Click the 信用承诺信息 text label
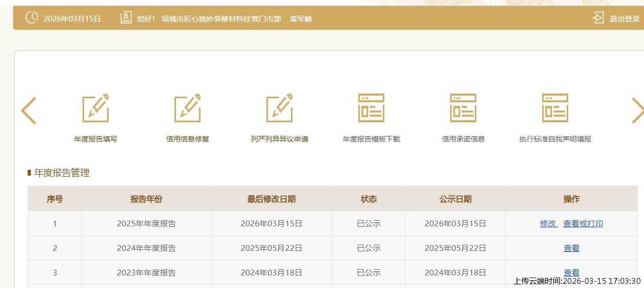Image resolution: width=644 pixels, height=288 pixels. click(463, 139)
